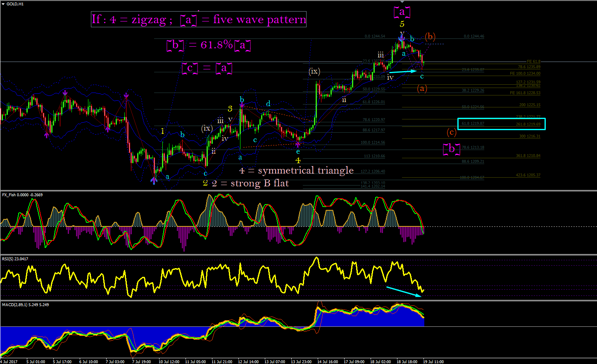597x364 pixels.
Task: Open the chart menu arrow beside GOLD,H1
Action: click(x=3, y=4)
